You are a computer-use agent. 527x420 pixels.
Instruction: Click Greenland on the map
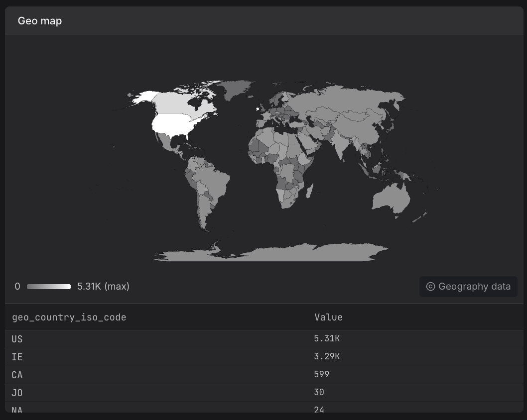[x=235, y=90]
